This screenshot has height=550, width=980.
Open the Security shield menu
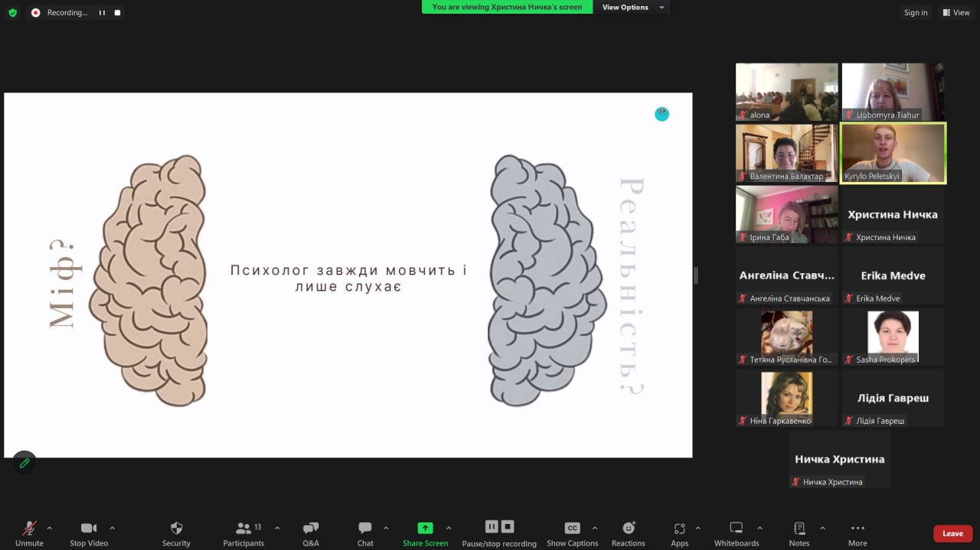coord(176,533)
